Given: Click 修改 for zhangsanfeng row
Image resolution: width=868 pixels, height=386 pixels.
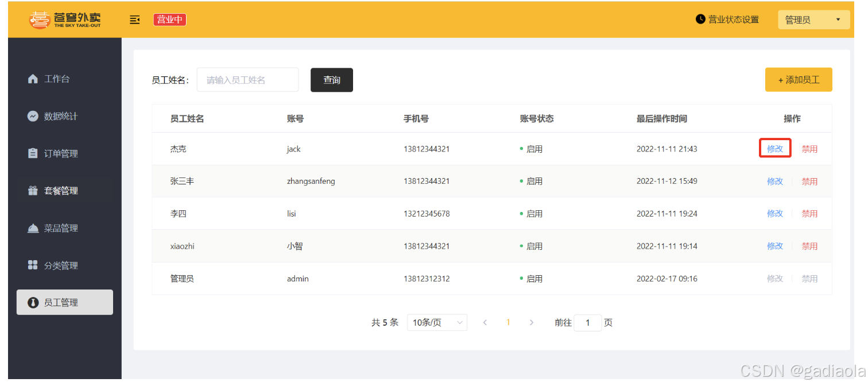Looking at the screenshot, I should click(775, 181).
